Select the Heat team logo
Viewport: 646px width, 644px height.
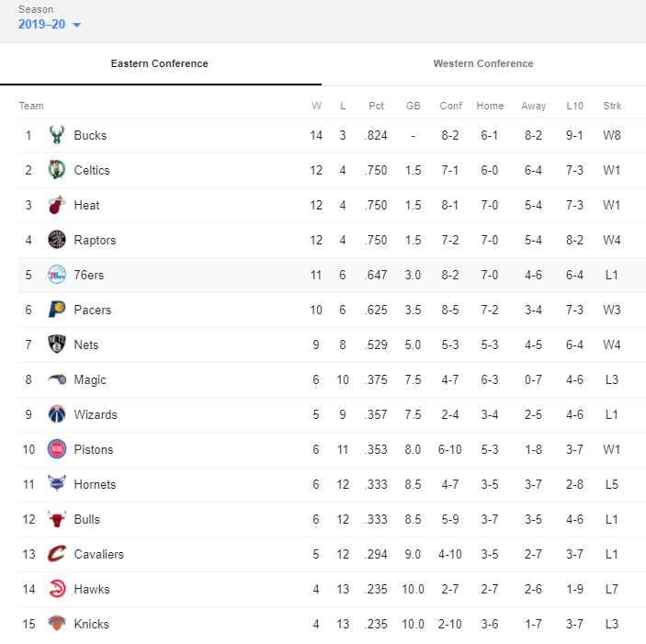pyautogui.click(x=57, y=205)
